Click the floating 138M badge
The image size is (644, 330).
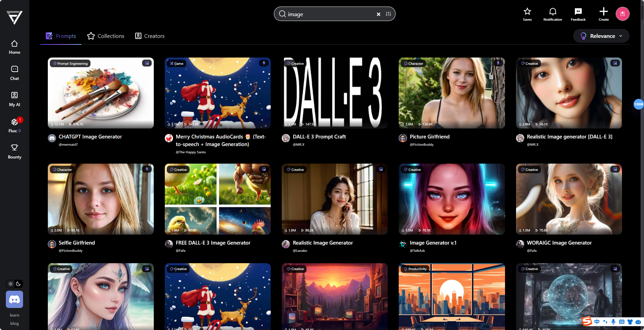point(638,104)
